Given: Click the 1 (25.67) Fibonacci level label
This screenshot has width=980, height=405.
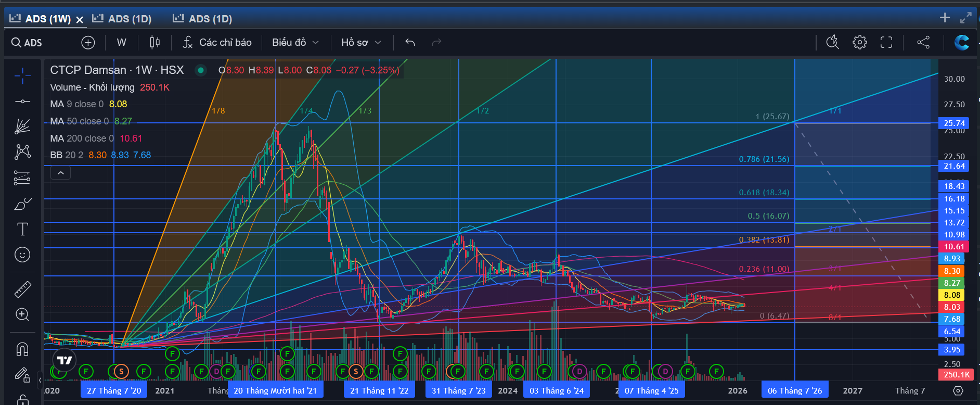Looking at the screenshot, I should point(772,117).
